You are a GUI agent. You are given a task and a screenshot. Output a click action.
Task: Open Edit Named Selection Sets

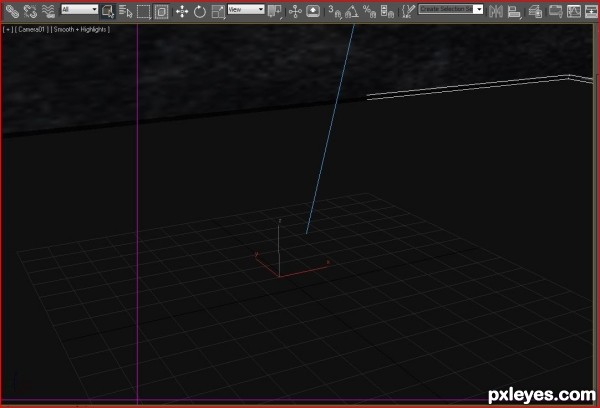(409, 11)
